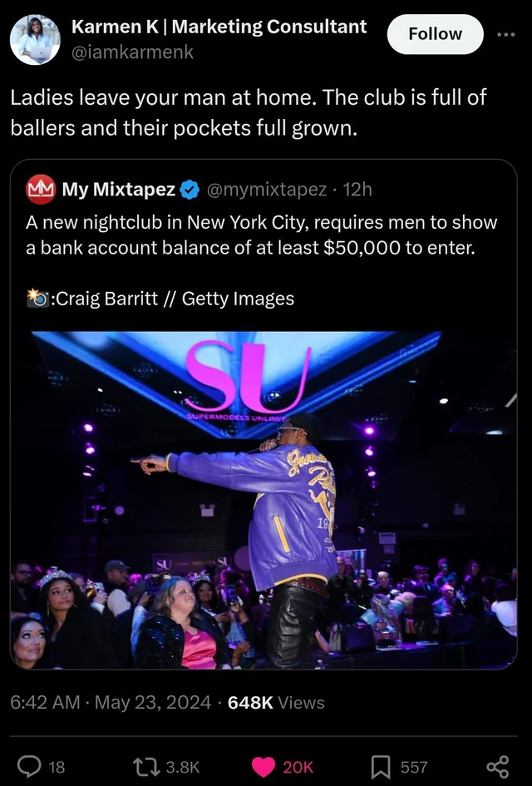
Task: Click Karmen K display name
Action: [219, 27]
